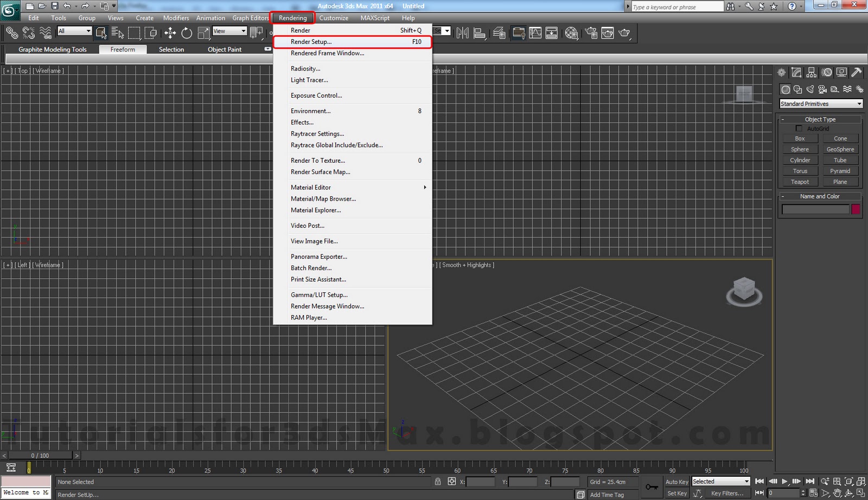The height and width of the screenshot is (500, 868).
Task: Click the Mirror tool icon
Action: (462, 33)
